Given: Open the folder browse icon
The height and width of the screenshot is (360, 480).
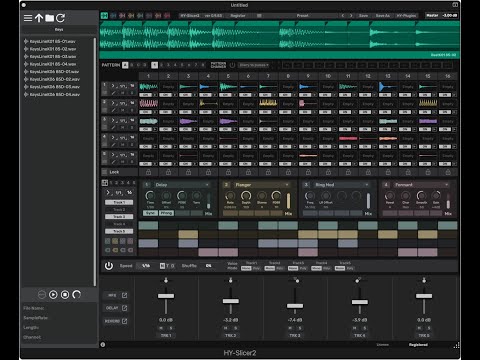Looking at the screenshot, I should (x=50, y=18).
